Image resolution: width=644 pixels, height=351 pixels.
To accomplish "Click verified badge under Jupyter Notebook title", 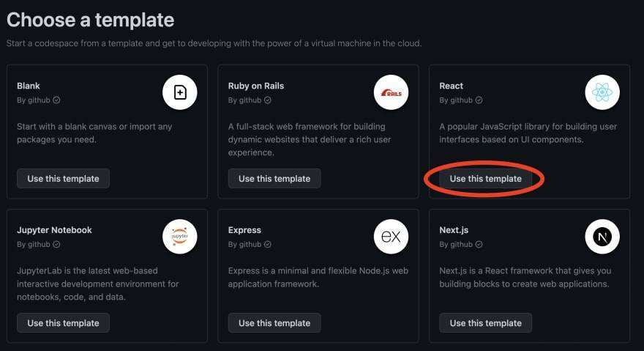I will pos(56,245).
